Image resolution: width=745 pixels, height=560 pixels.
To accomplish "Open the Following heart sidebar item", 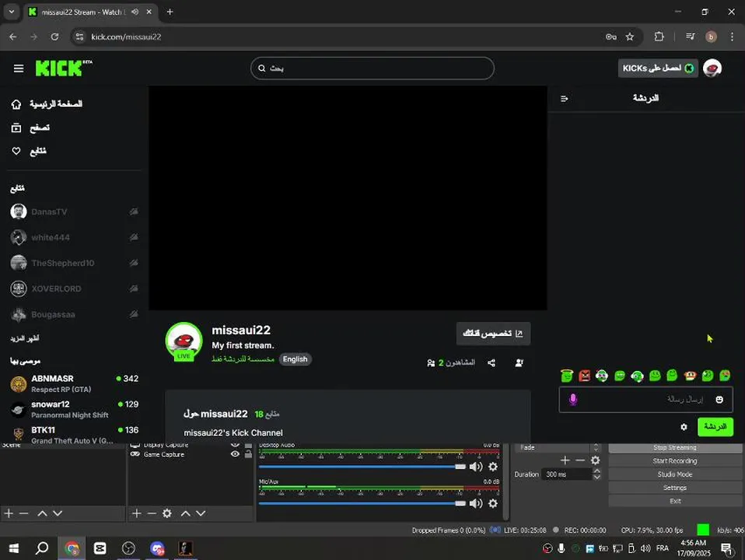I will [x=29, y=151].
